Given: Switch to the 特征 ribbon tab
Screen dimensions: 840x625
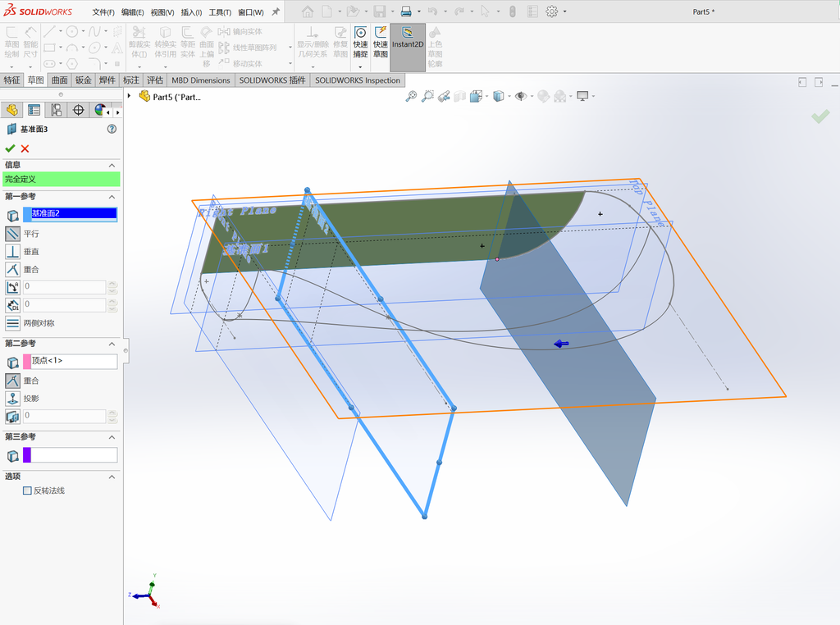Looking at the screenshot, I should [x=11, y=80].
